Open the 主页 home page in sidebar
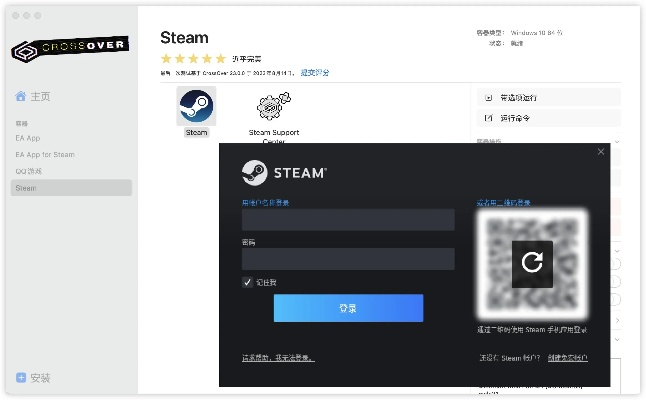This screenshot has height=400, width=646. coord(33,96)
